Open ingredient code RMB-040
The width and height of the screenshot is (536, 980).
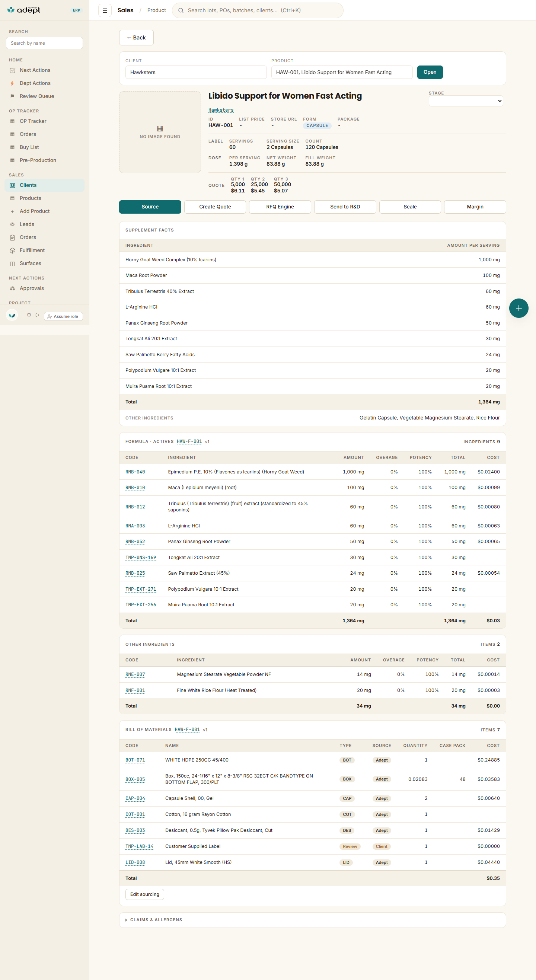pyautogui.click(x=135, y=472)
